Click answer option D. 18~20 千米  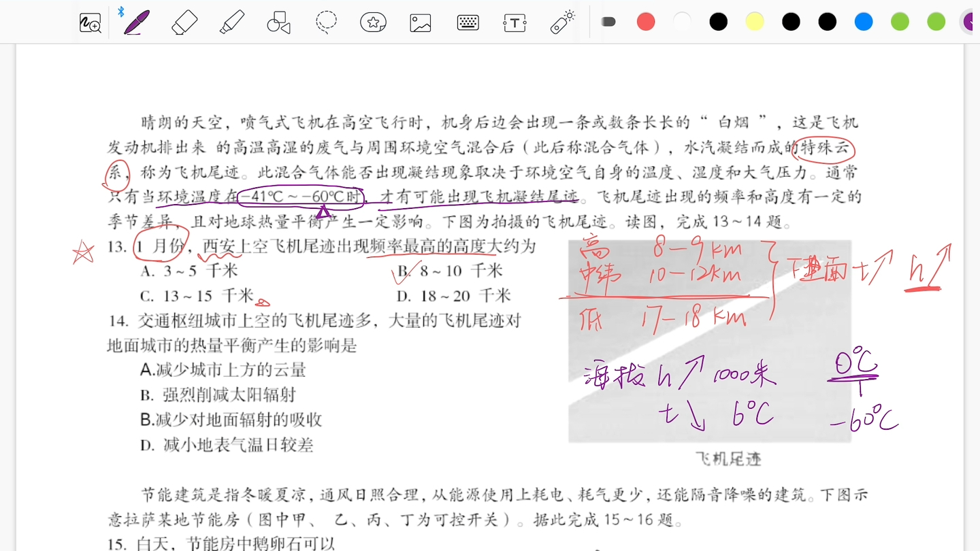453,296
